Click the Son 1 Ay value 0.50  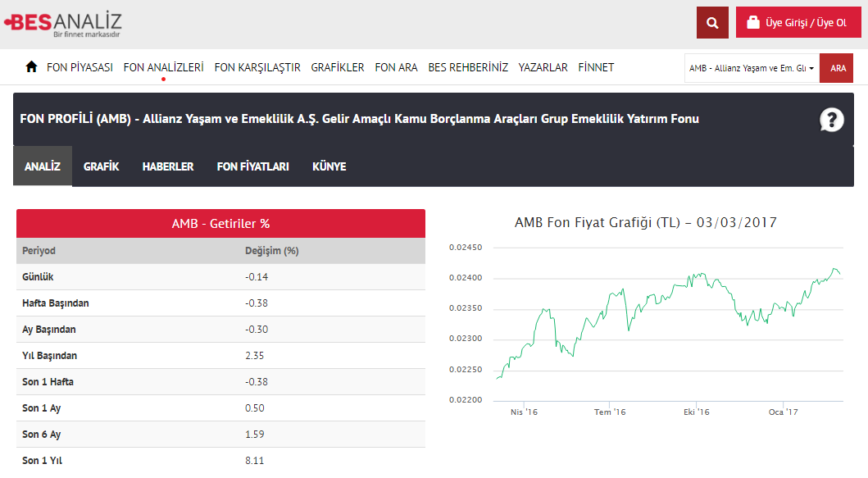255,407
